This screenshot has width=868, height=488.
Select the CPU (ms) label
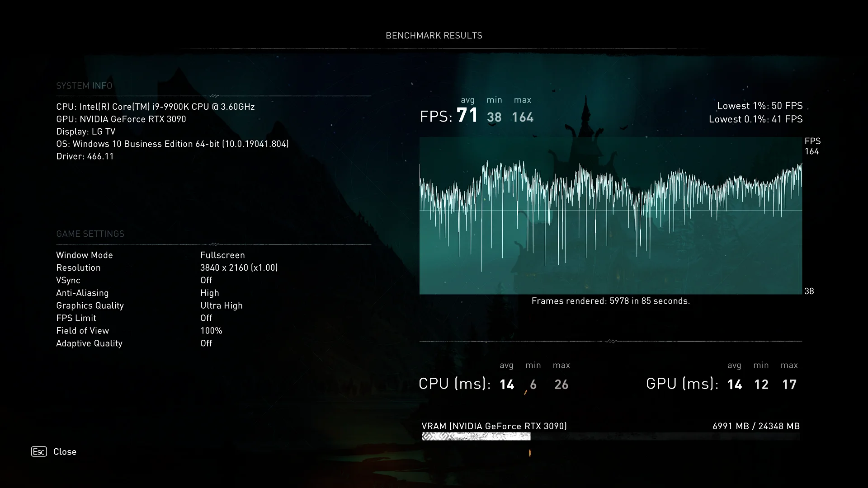pos(455,384)
